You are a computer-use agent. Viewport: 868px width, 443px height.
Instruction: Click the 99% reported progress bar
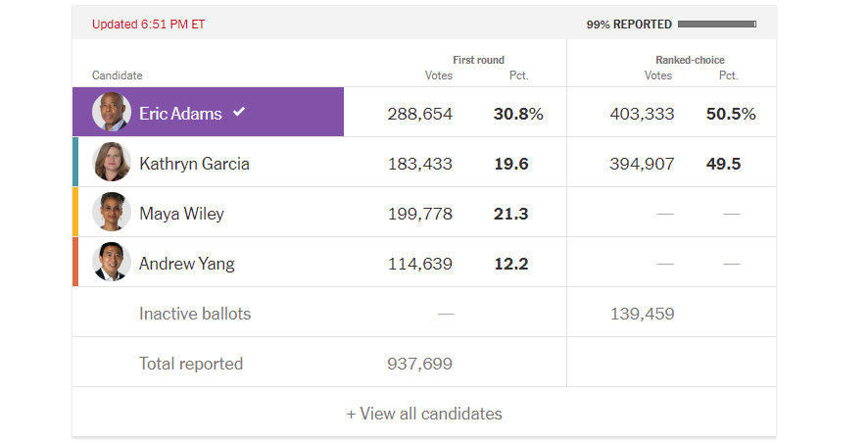click(x=716, y=25)
